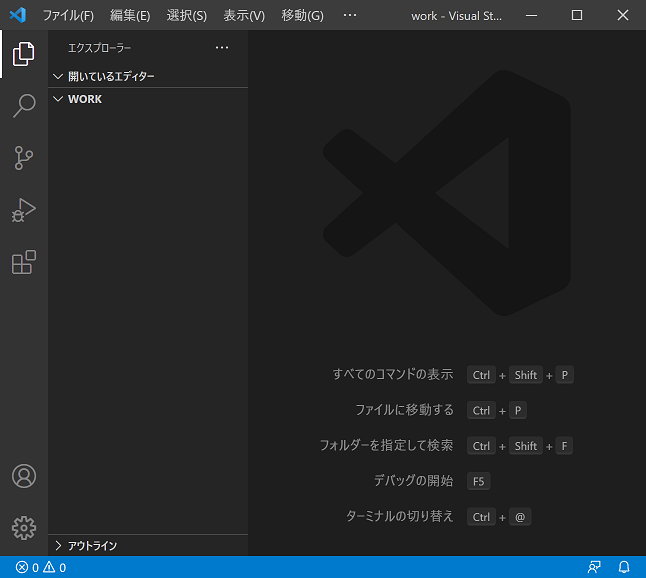Expand the アウトライン section
This screenshot has height=578, width=646.
click(148, 546)
